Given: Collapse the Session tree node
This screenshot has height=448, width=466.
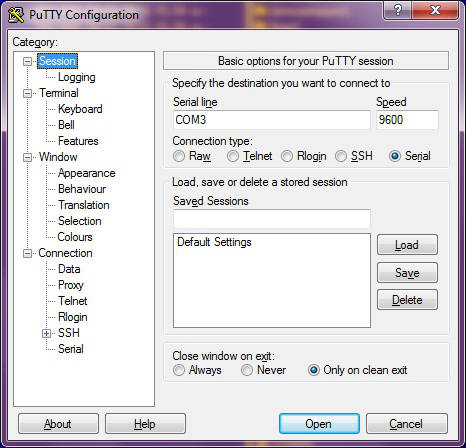Looking at the screenshot, I should 27,61.
